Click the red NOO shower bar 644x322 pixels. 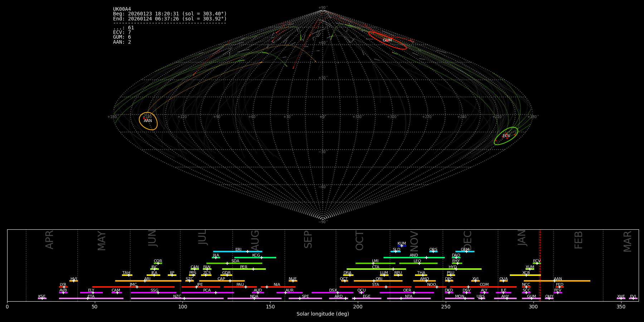(430, 287)
